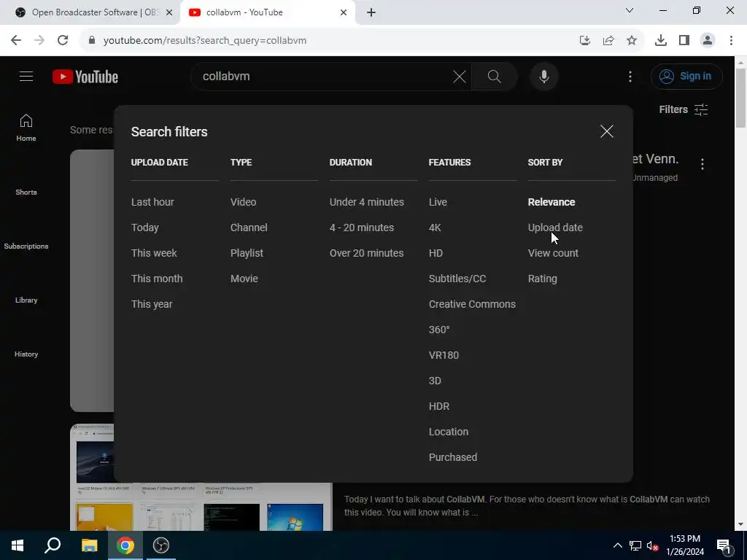The height and width of the screenshot is (560, 747).
Task: Go back in Chrome
Action: click(16, 41)
